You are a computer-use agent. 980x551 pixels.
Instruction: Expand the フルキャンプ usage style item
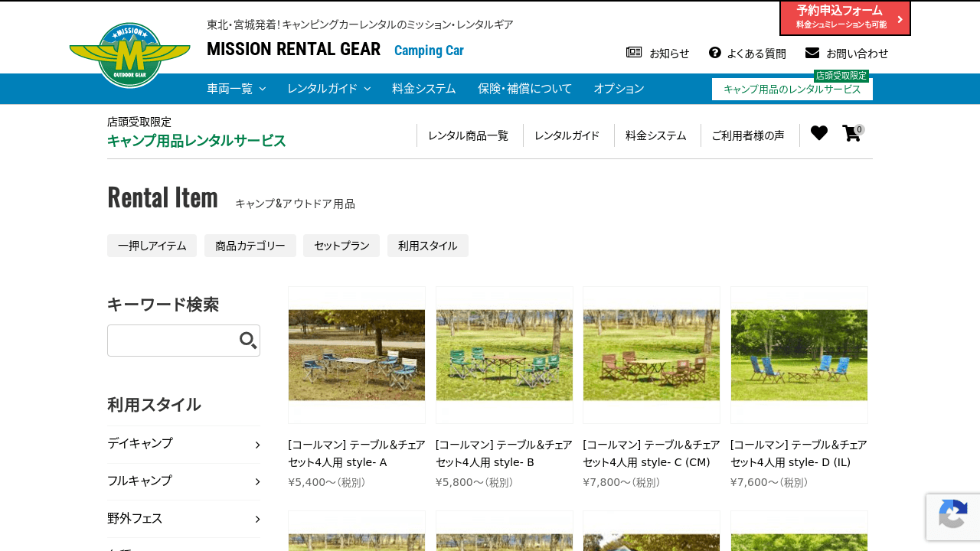[184, 481]
